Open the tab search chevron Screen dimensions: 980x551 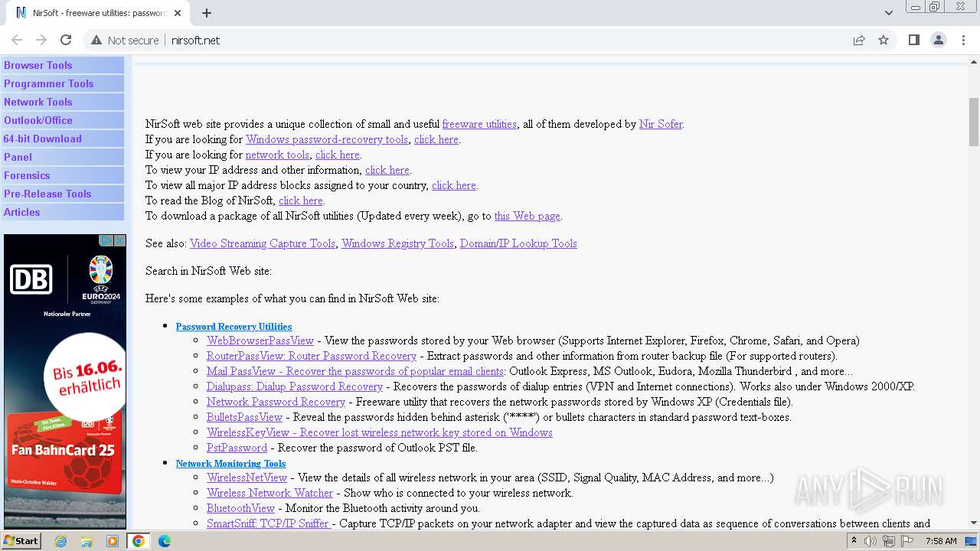click(888, 13)
